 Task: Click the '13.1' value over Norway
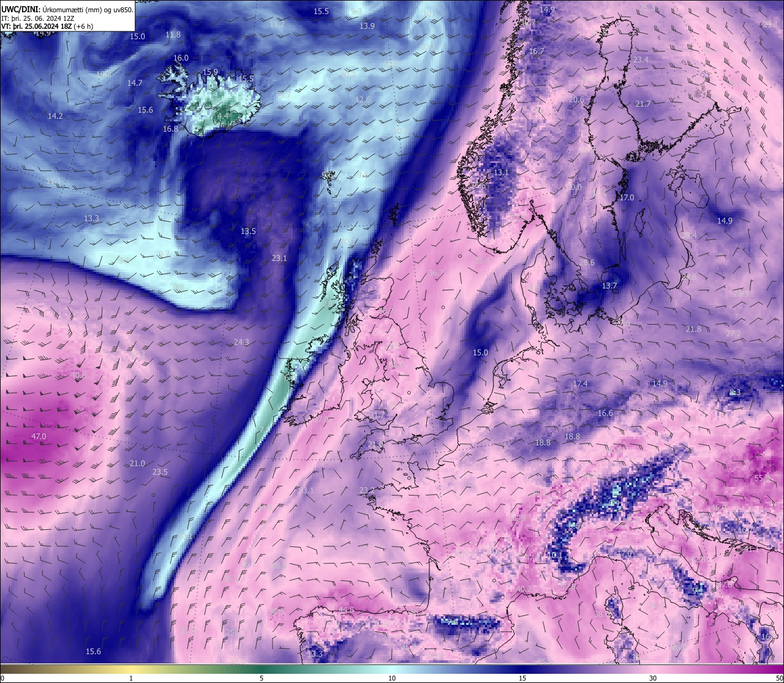[501, 172]
